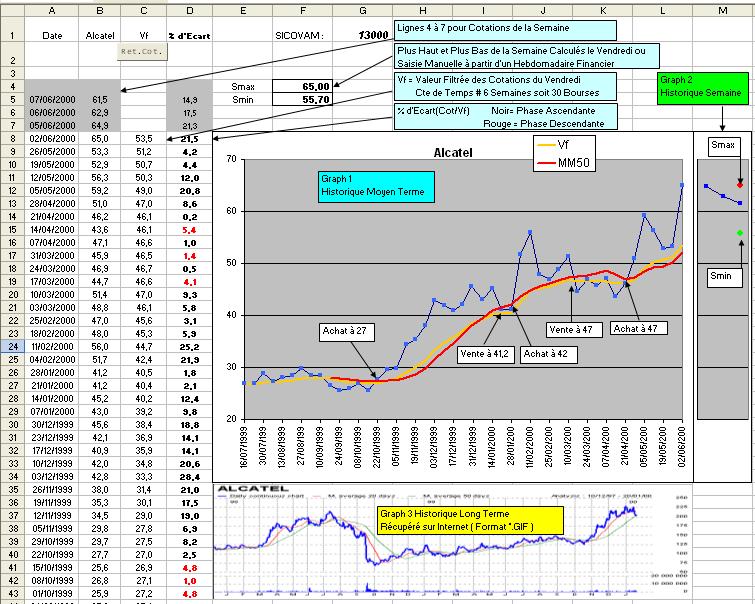Select column header D
755x604 pixels.
pos(190,11)
